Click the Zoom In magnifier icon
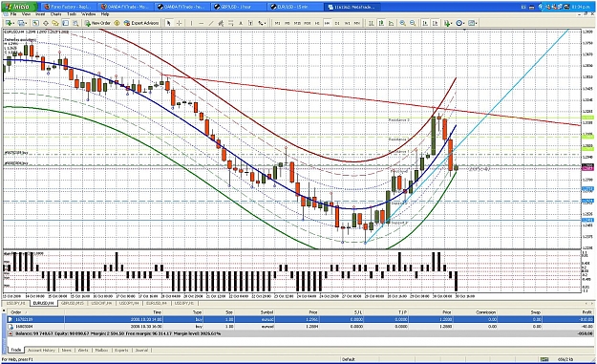 tap(402, 23)
